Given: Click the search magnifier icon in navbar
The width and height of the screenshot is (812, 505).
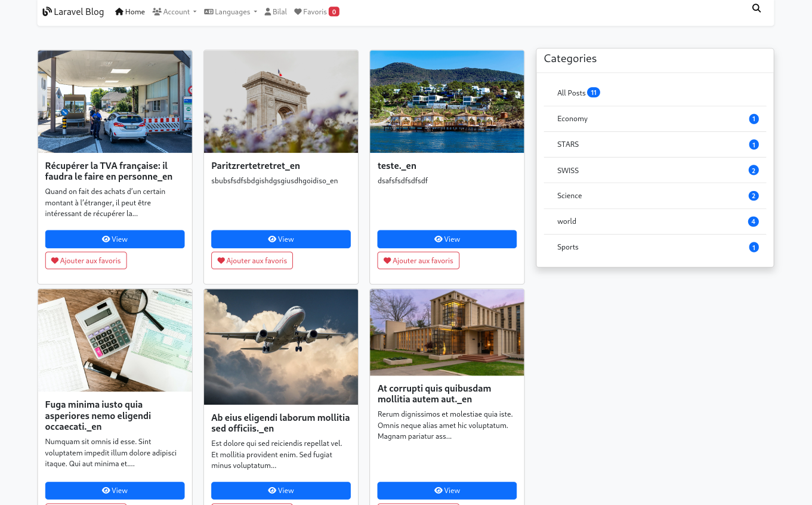Looking at the screenshot, I should pyautogui.click(x=757, y=8).
